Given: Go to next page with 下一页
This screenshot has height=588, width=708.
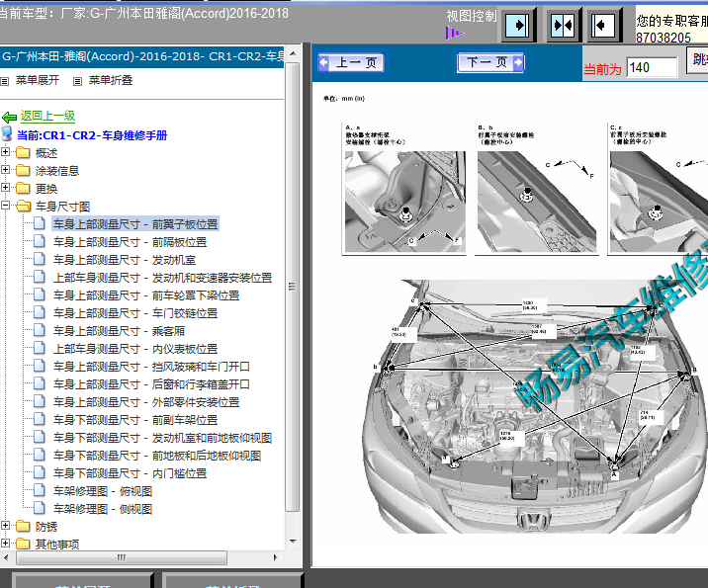Looking at the screenshot, I should pyautogui.click(x=490, y=62).
